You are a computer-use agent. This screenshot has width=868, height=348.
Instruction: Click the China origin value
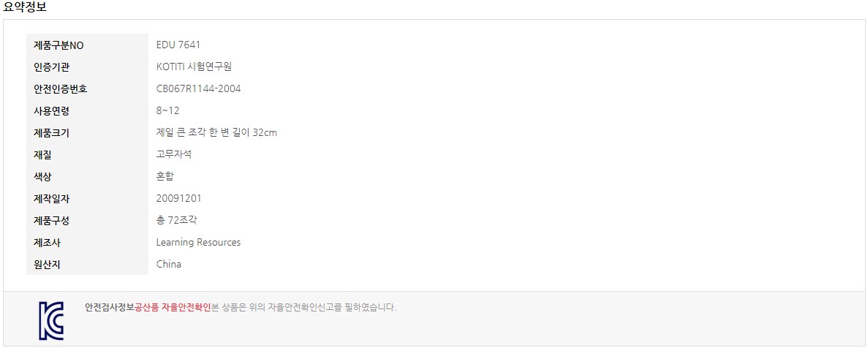[x=169, y=264]
